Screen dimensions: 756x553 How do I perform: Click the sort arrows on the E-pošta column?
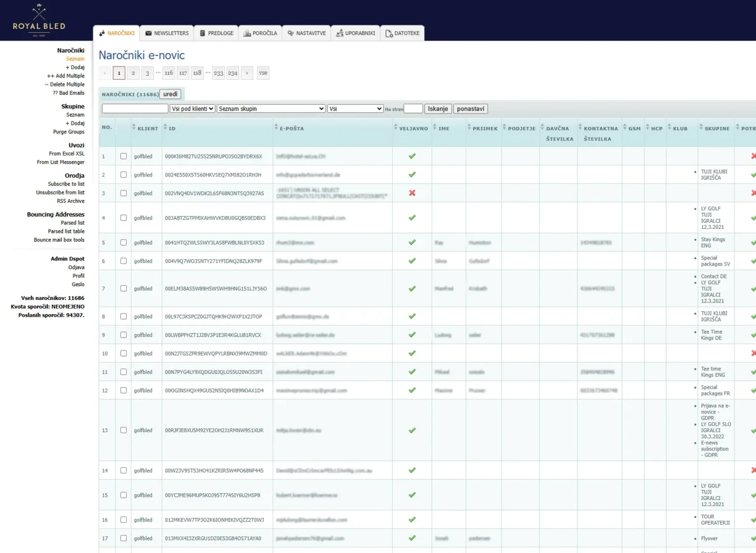click(x=276, y=128)
